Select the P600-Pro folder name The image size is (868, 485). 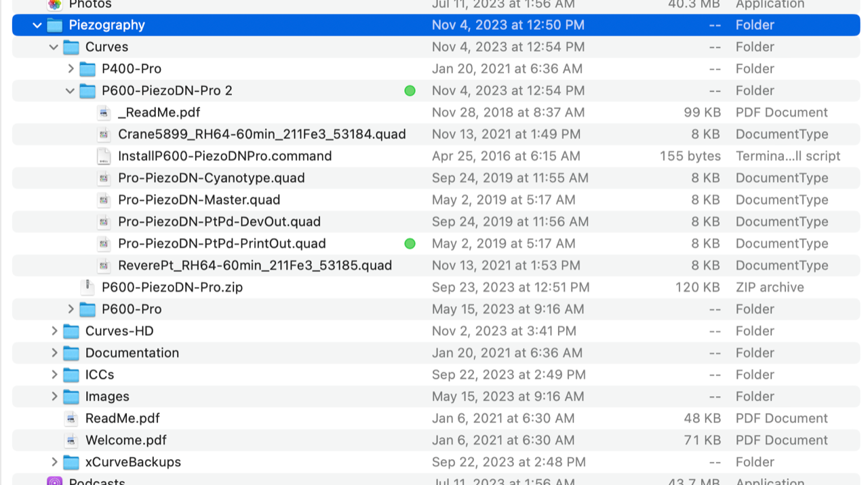pyautogui.click(x=132, y=309)
